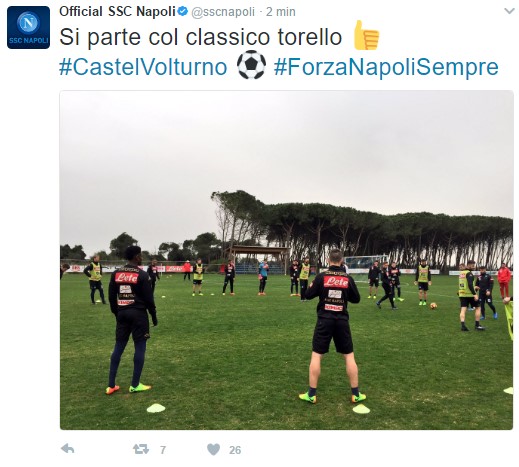Like the tweet with heart icon
This screenshot has width=519, height=467.
click(213, 449)
